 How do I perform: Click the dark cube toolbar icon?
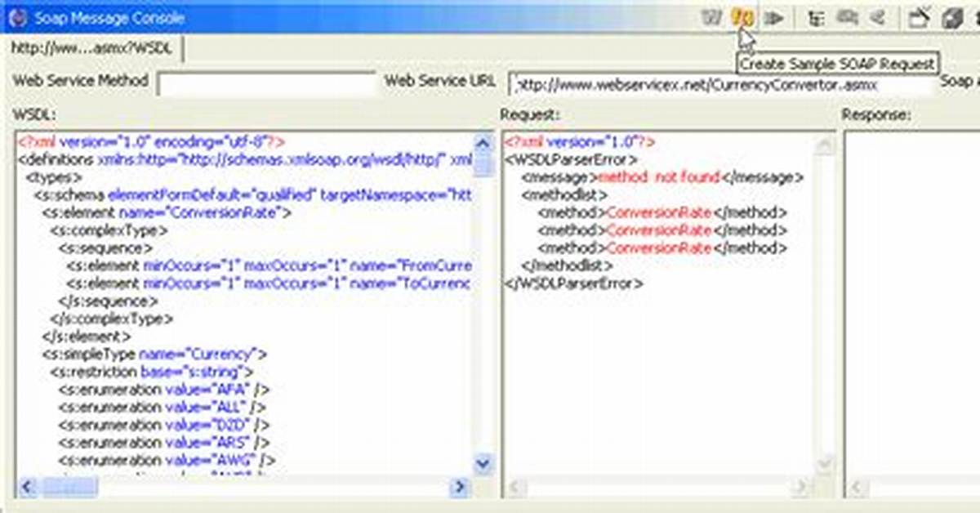(x=951, y=18)
